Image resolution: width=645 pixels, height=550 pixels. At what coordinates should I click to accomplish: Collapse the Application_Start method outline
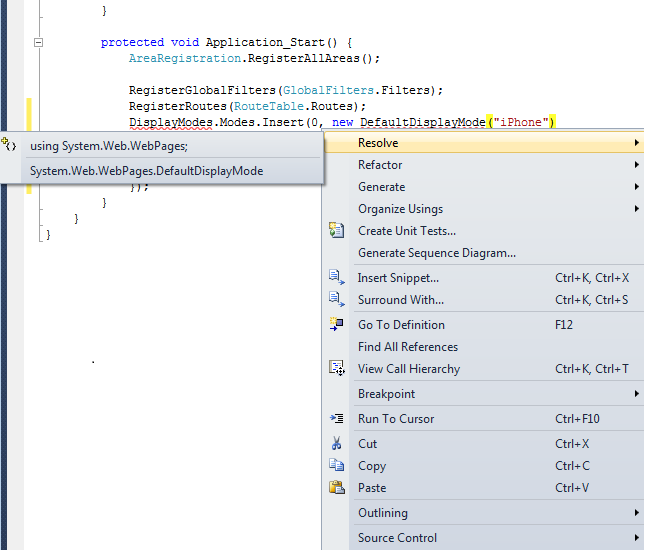click(38, 42)
